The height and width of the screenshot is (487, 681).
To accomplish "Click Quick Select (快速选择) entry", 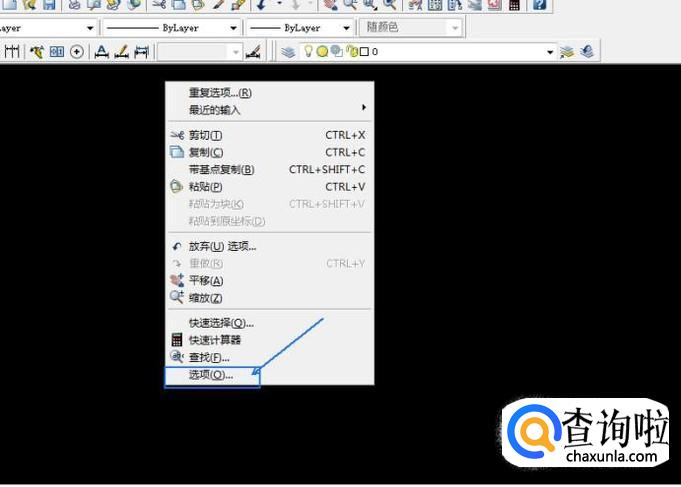I will [x=220, y=323].
